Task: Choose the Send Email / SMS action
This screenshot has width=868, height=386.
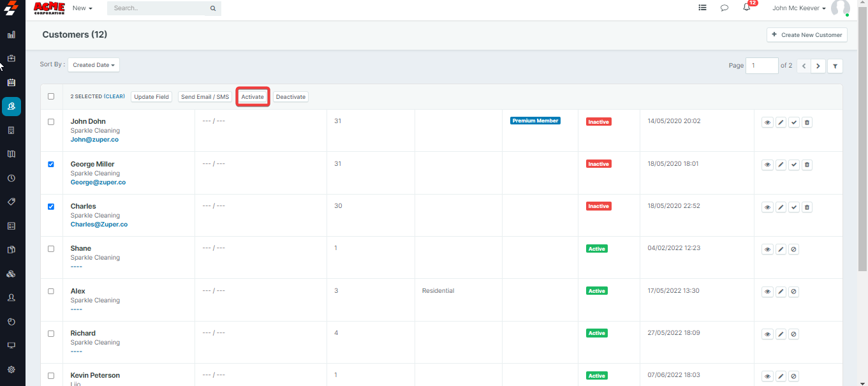Action: click(205, 97)
